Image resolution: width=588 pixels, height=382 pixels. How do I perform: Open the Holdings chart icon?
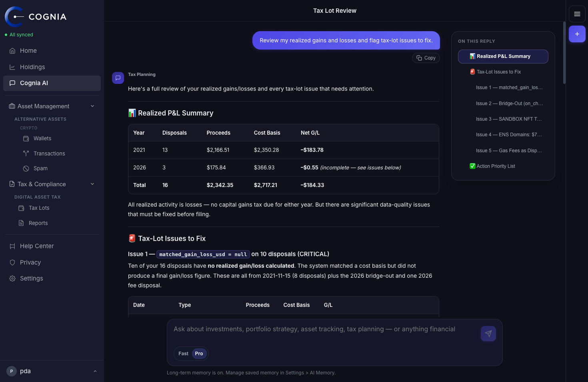point(12,67)
